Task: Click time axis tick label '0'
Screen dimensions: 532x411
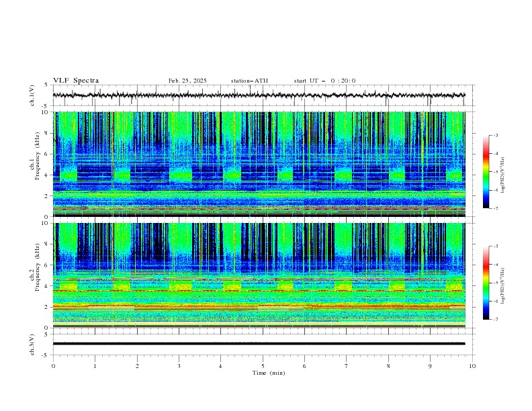Action: (53, 366)
